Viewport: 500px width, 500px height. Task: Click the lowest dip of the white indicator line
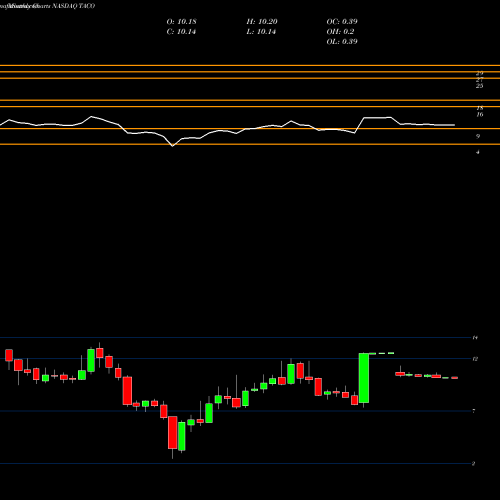(x=172, y=146)
